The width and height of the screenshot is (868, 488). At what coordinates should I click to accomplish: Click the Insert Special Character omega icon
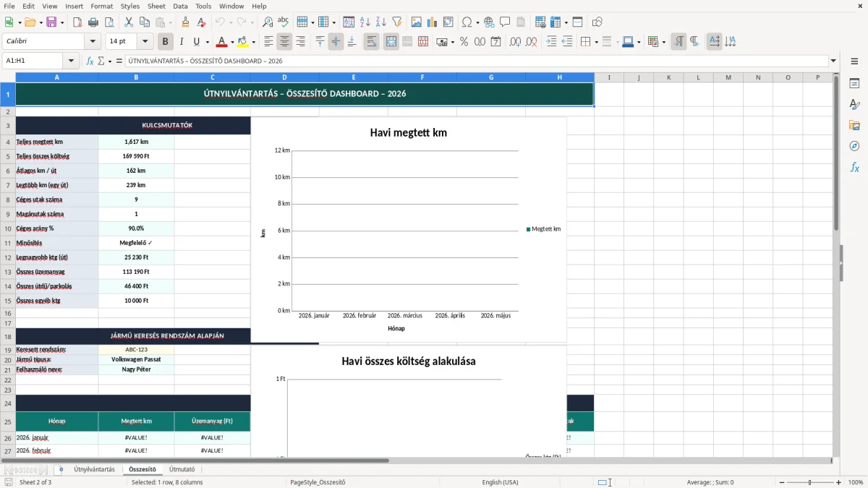(x=467, y=22)
